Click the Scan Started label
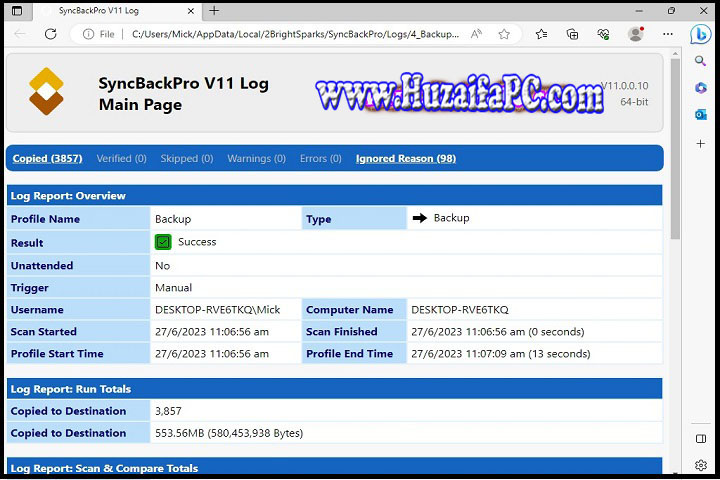The width and height of the screenshot is (720, 480). (44, 332)
